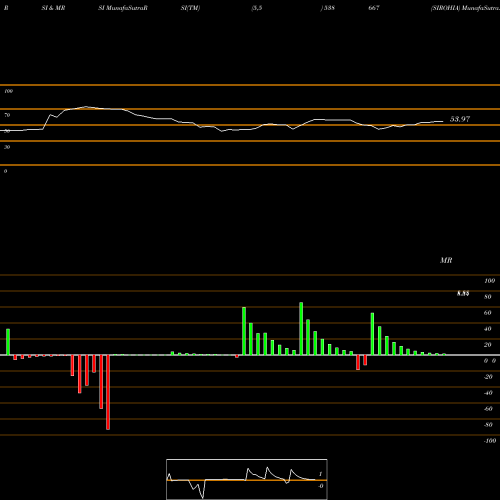Select the "667" value in header
The width and height of the screenshot is (500, 500).
(x=374, y=8)
